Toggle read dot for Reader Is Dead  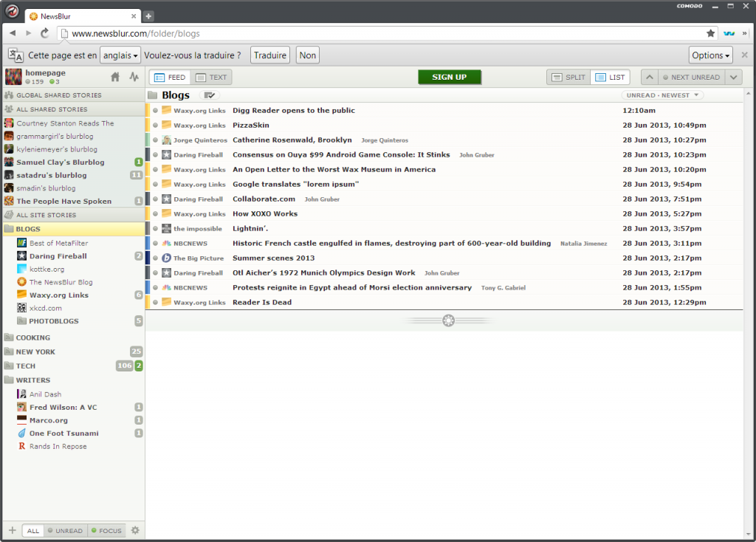click(155, 303)
